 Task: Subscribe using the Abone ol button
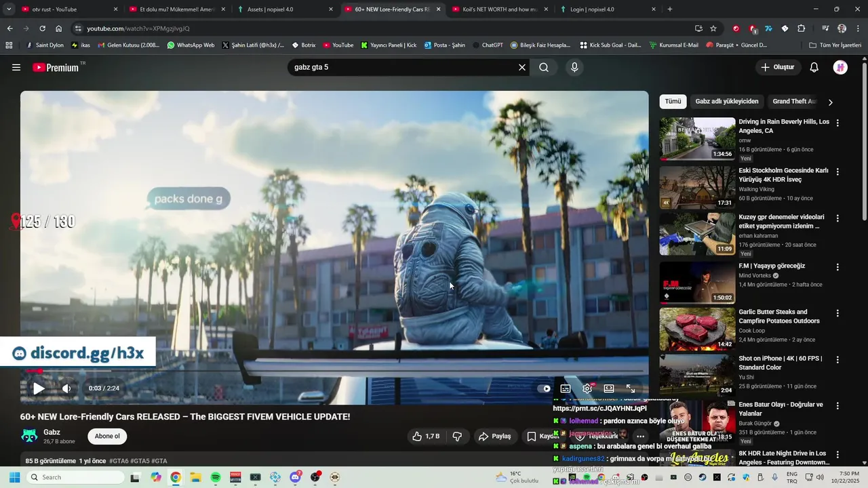[x=107, y=436]
